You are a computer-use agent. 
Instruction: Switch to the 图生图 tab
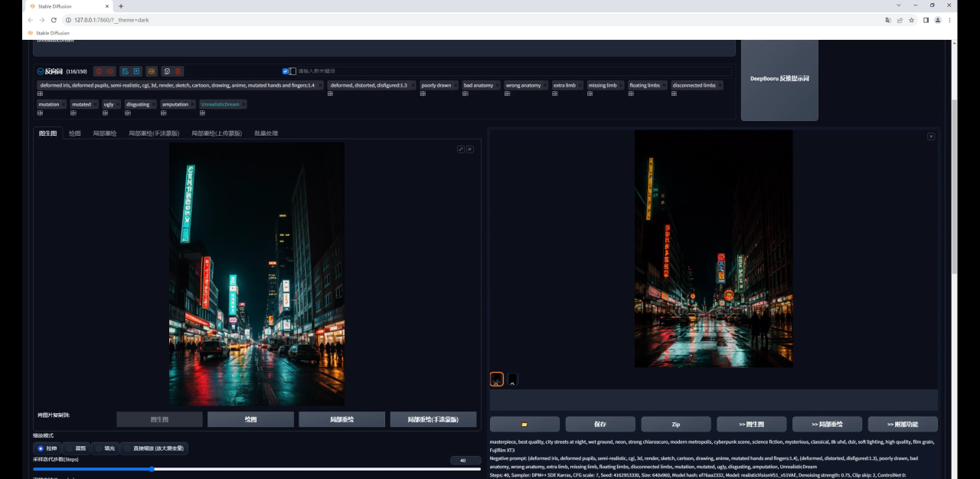47,133
